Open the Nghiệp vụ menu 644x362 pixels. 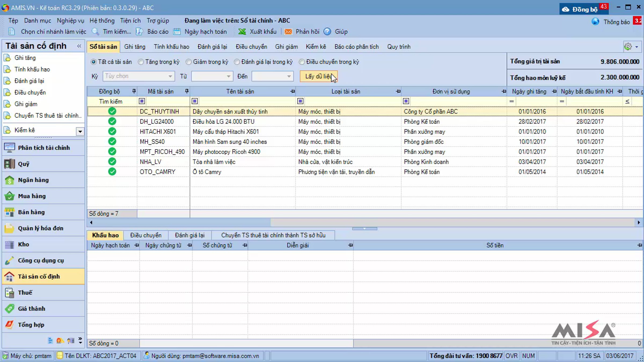[70, 21]
